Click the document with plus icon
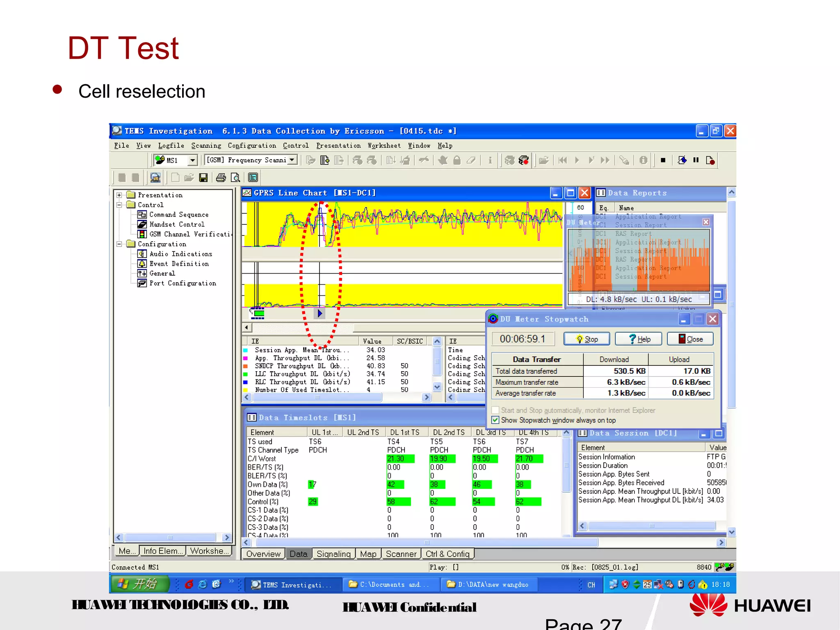The image size is (840, 630). 325,160
